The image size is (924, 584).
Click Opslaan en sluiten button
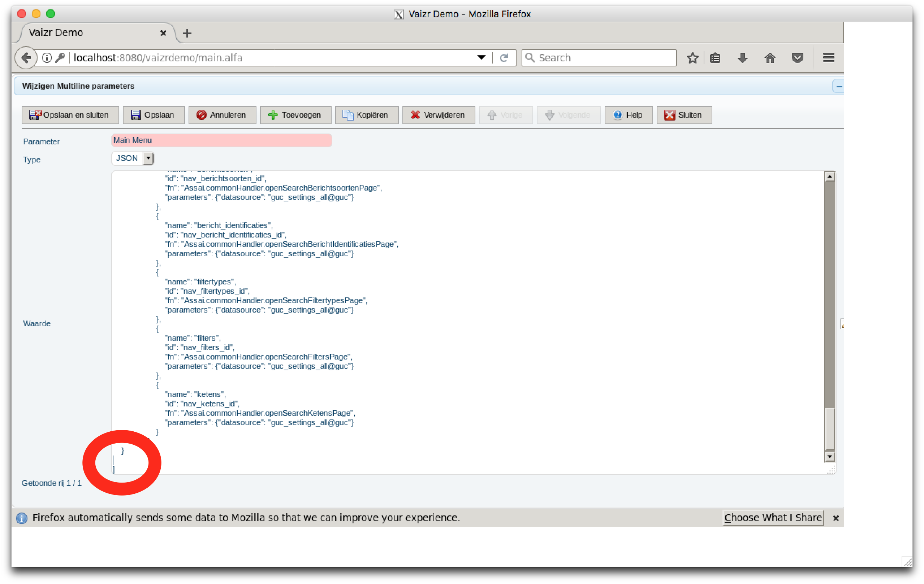[x=70, y=115]
